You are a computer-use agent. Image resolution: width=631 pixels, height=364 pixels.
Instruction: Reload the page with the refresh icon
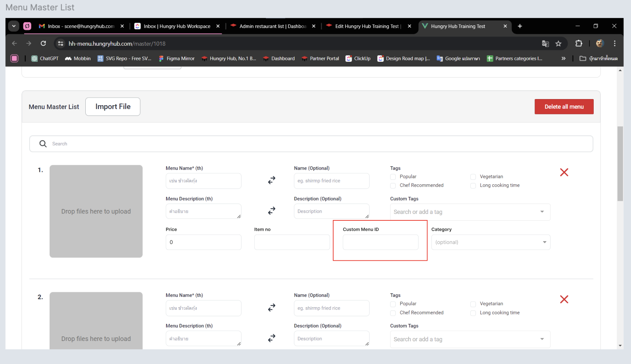[x=43, y=44]
